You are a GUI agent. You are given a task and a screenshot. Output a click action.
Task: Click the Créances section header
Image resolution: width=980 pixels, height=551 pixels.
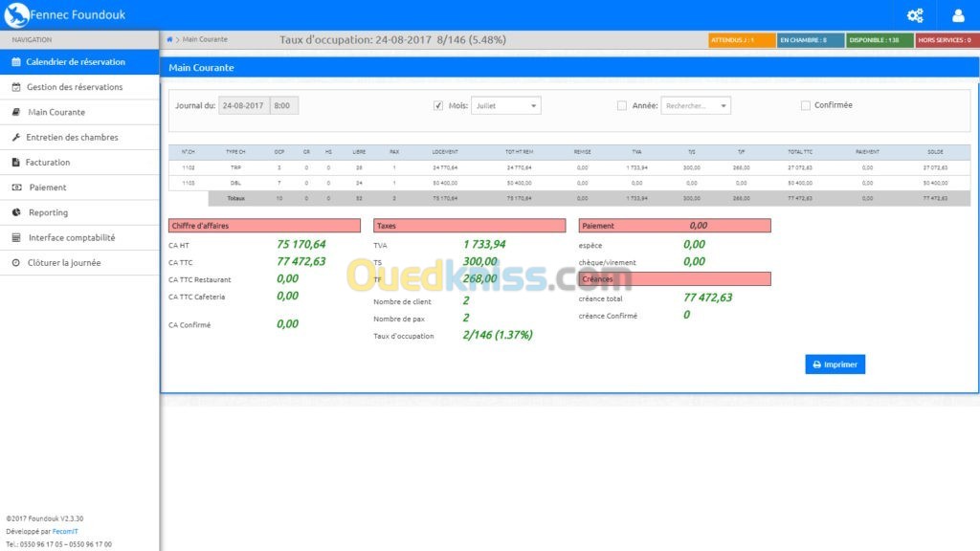(x=675, y=278)
